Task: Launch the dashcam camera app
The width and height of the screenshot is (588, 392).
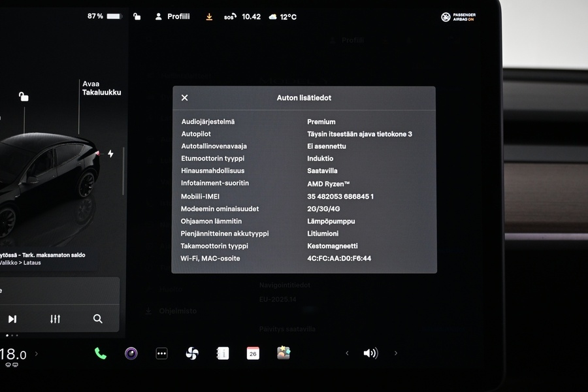Action: (x=131, y=353)
